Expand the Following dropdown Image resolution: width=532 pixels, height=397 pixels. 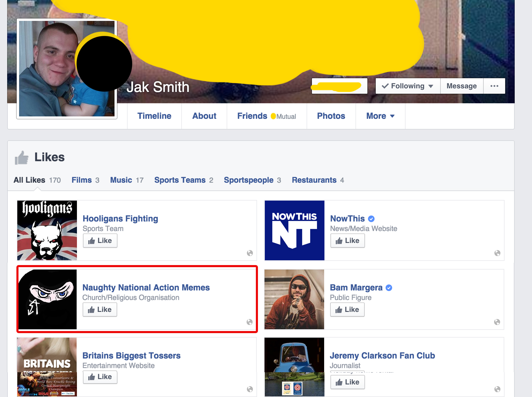coord(408,86)
